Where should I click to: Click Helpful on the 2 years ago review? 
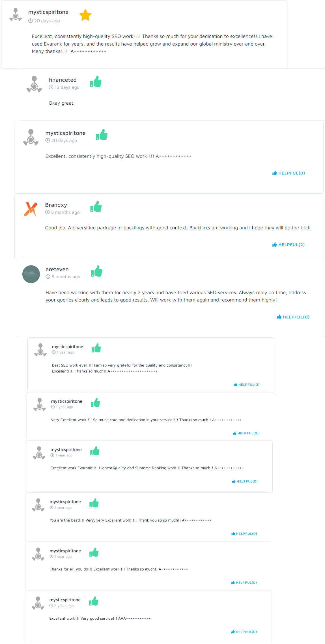coord(244,632)
